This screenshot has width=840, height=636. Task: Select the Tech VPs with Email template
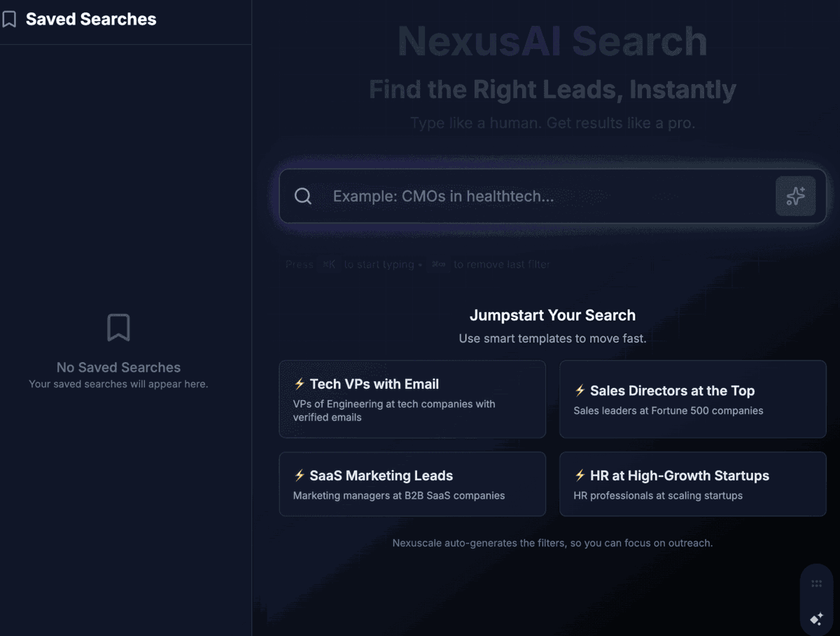pos(412,399)
